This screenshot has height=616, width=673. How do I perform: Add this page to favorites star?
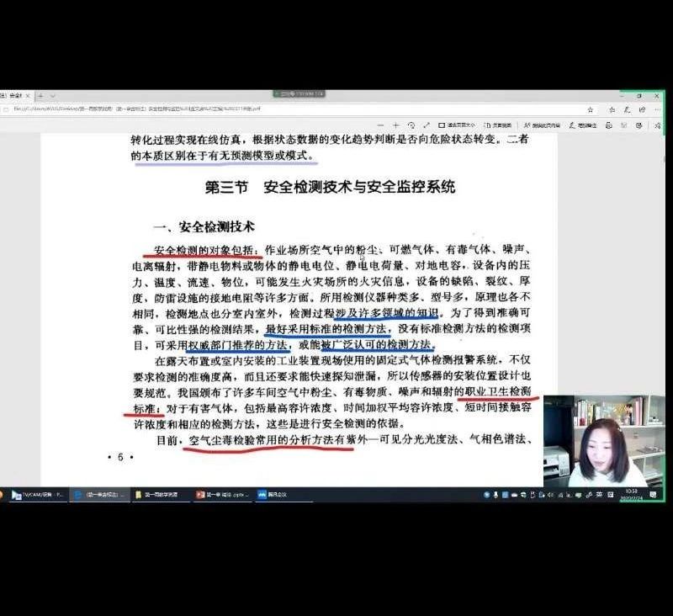pos(591,110)
